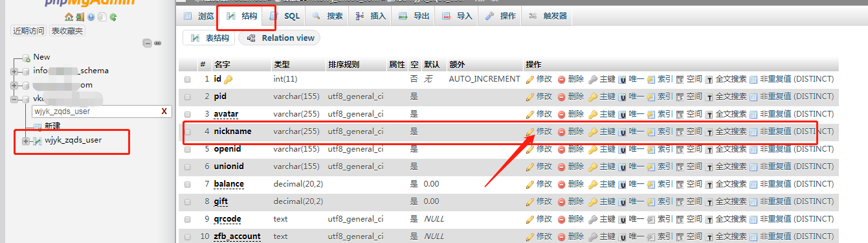Clear the filter with the red X
868x243 pixels.
(164, 111)
